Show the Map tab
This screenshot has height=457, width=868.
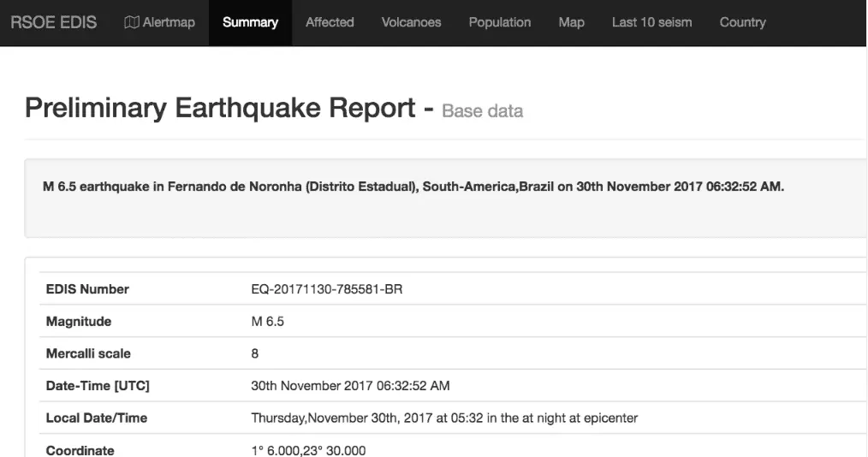coord(571,22)
